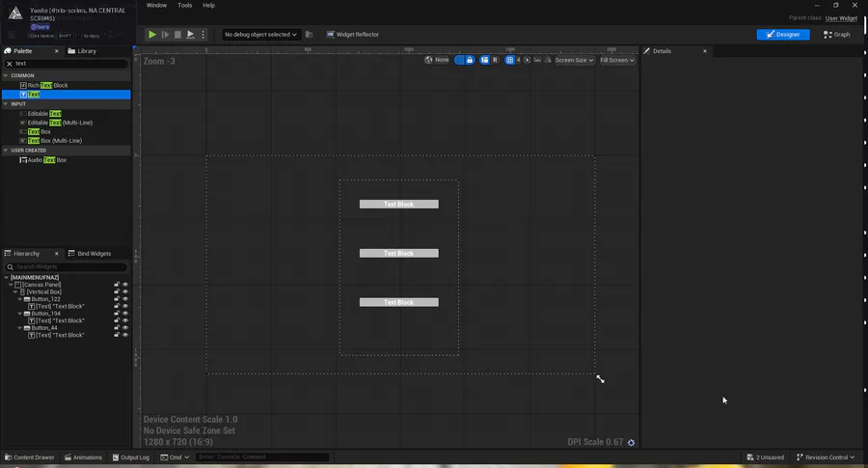Open the 'No debug object selected' dropdown

(260, 35)
